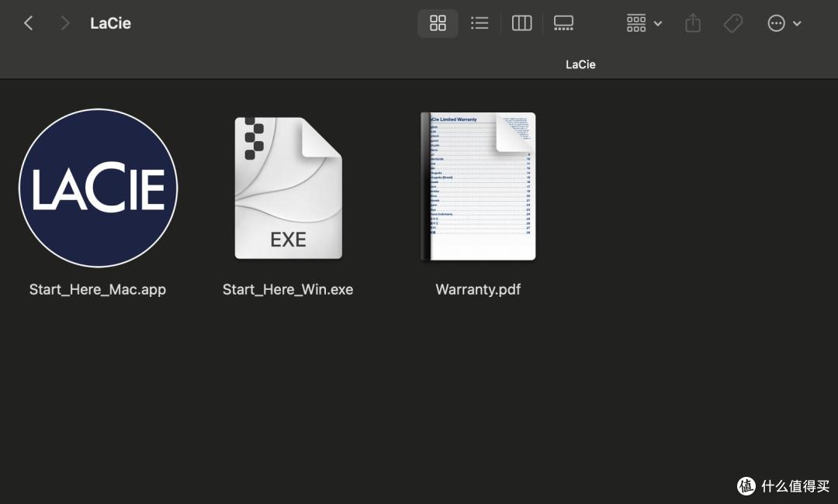Switch to column view
838x504 pixels.
coord(521,23)
